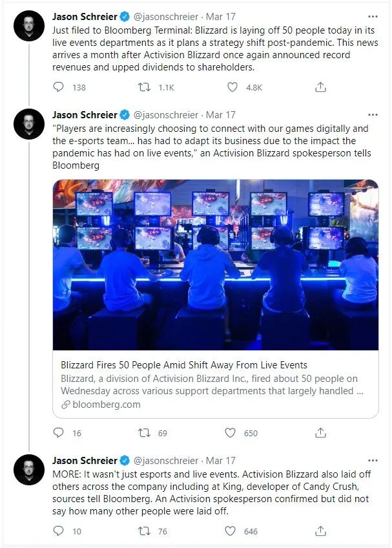Viewport: 392px width, 548px height.
Task: Open reply on the tweet with 16 comments
Action: point(58,433)
